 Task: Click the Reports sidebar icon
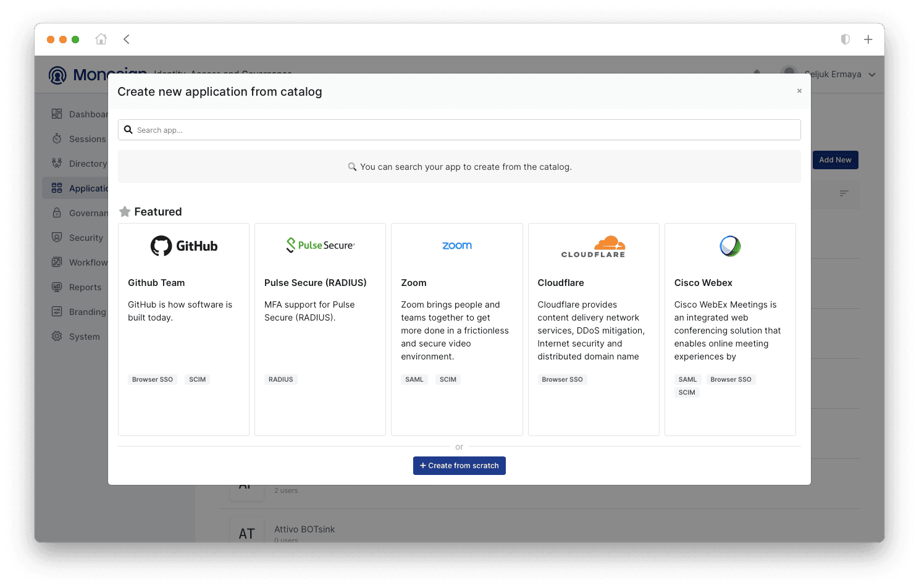57,287
